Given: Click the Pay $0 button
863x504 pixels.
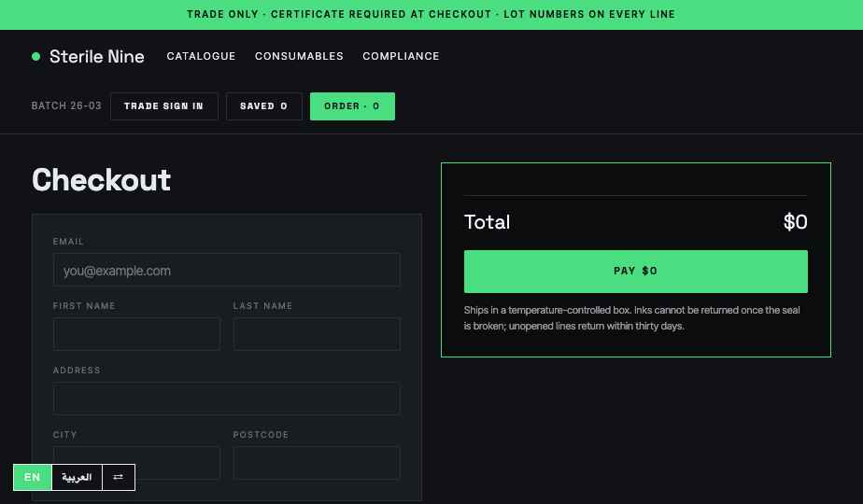Looking at the screenshot, I should click(x=636, y=272).
